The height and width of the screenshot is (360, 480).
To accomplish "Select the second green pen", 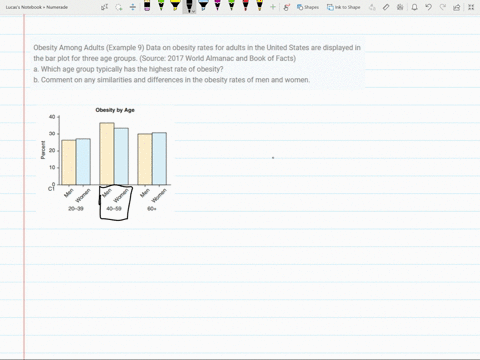I will point(231,5).
